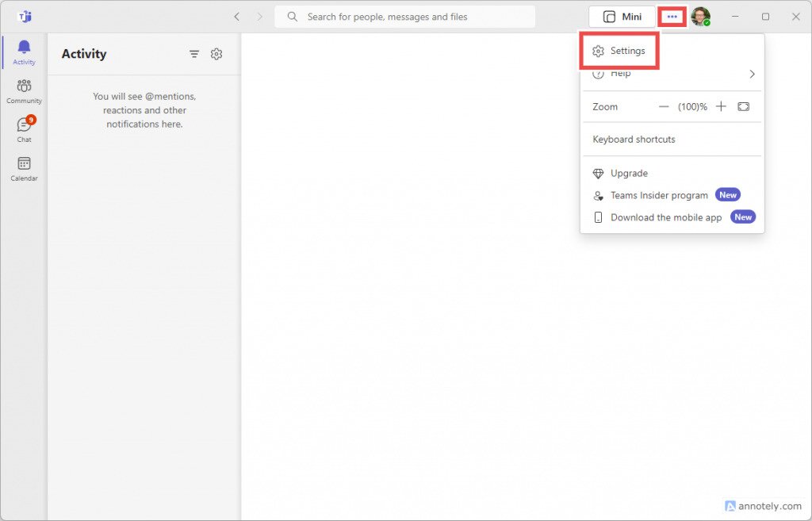
Task: Select Upgrade from the menu
Action: 629,173
